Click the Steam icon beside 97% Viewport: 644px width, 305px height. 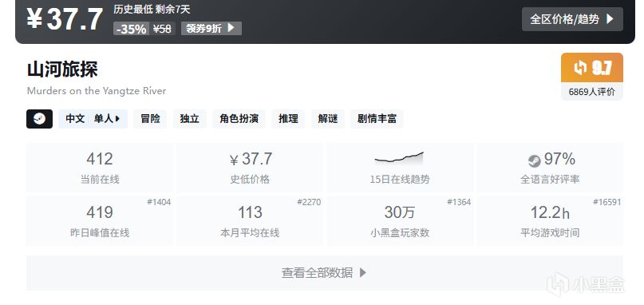coord(535,160)
